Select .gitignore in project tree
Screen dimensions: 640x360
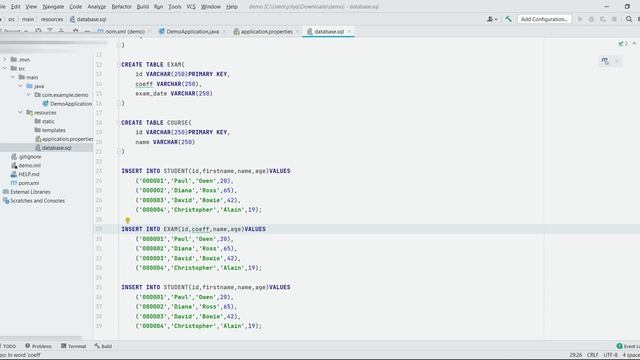click(26, 157)
